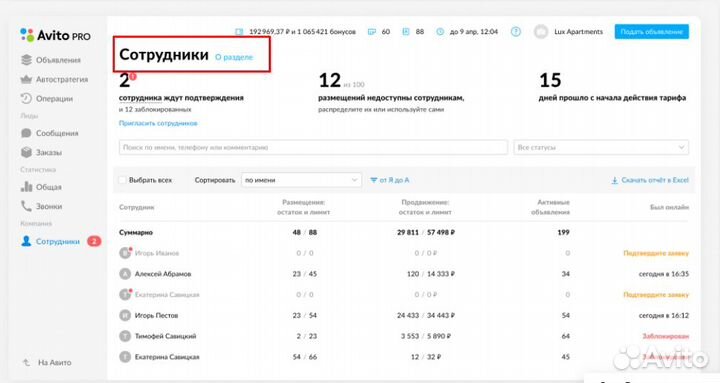720x383 pixels.
Task: Open Общая statistics in sidebar
Action: tap(41, 187)
